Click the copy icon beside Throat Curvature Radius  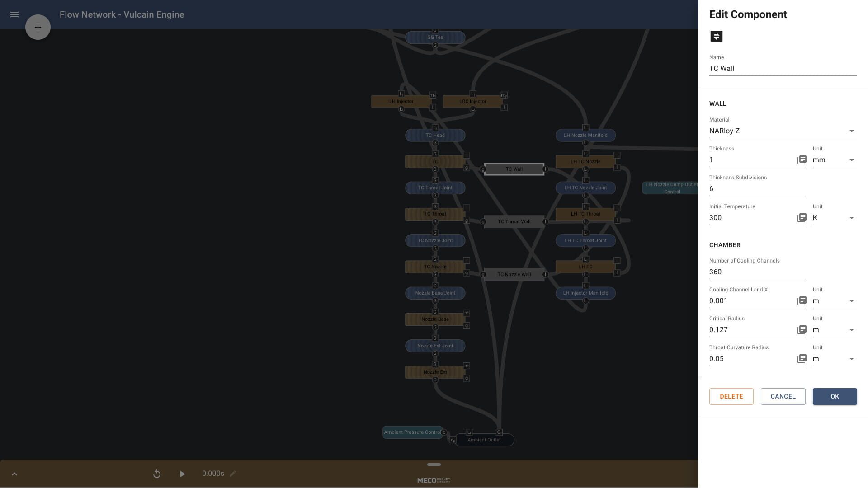[x=802, y=358]
